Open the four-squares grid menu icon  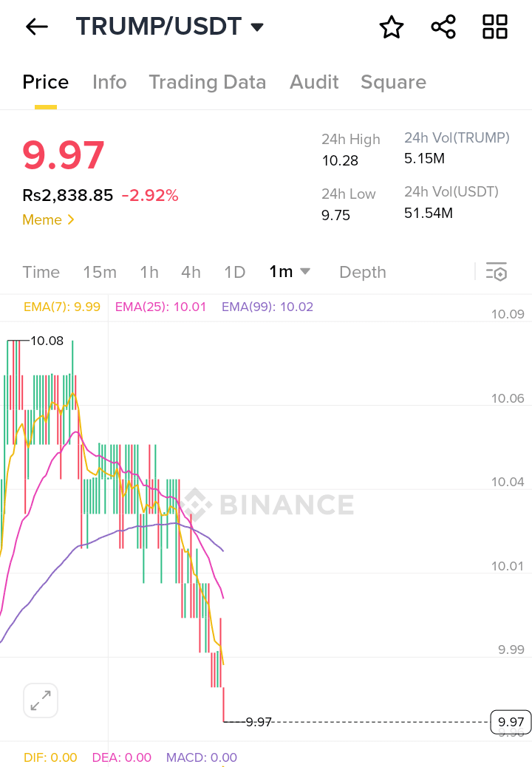click(x=495, y=27)
